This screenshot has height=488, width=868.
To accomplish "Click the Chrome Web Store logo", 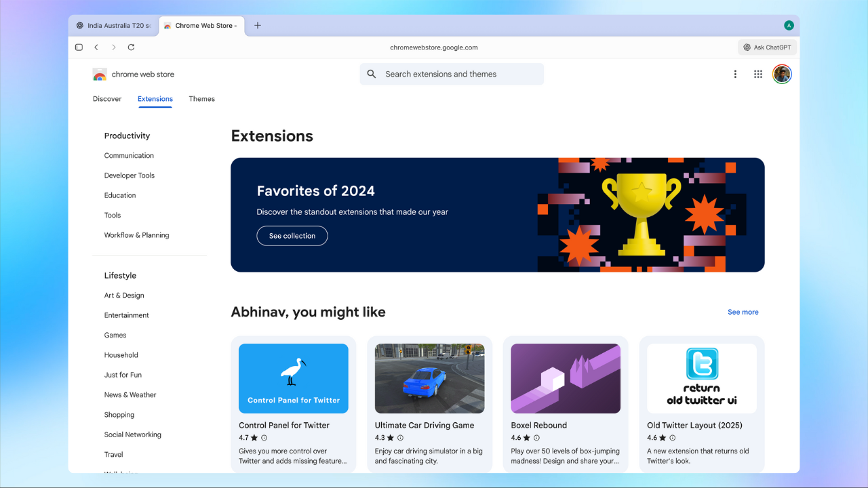I will (x=100, y=75).
